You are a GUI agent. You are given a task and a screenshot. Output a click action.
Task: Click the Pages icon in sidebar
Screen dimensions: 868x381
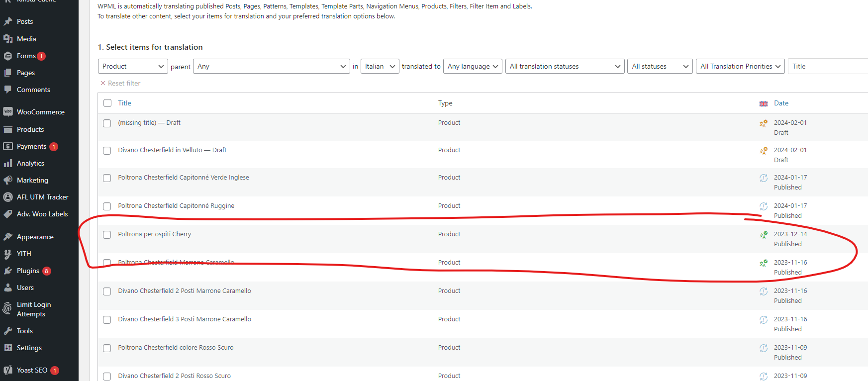click(8, 73)
